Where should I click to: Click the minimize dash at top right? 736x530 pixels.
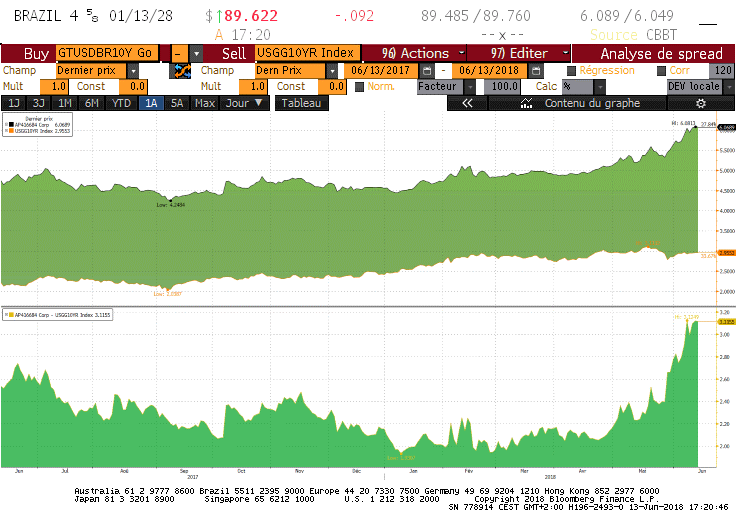point(708,23)
